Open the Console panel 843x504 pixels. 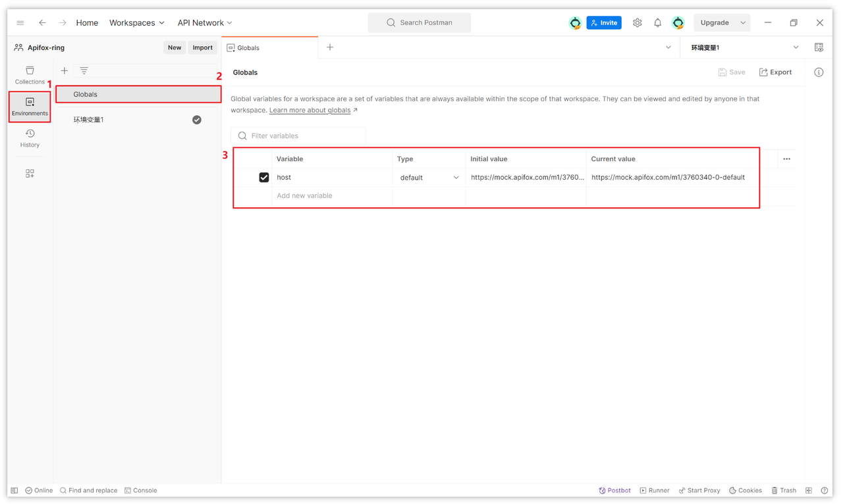(140, 490)
